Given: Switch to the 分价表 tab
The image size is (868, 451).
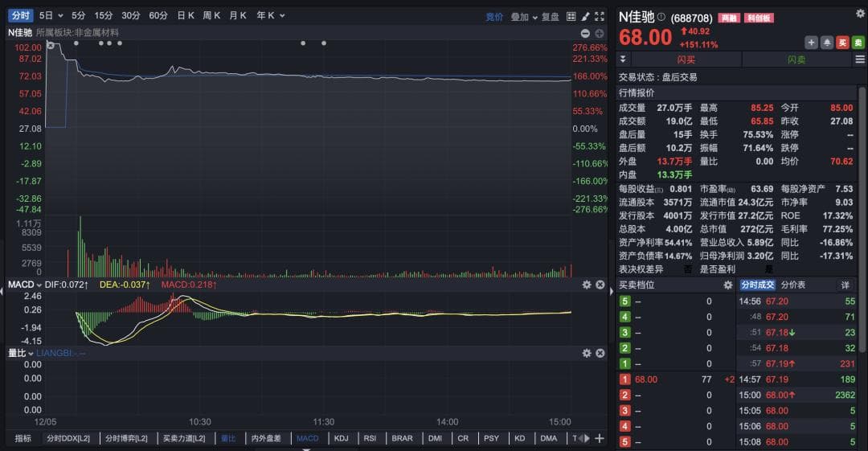Looking at the screenshot, I should 793,285.
